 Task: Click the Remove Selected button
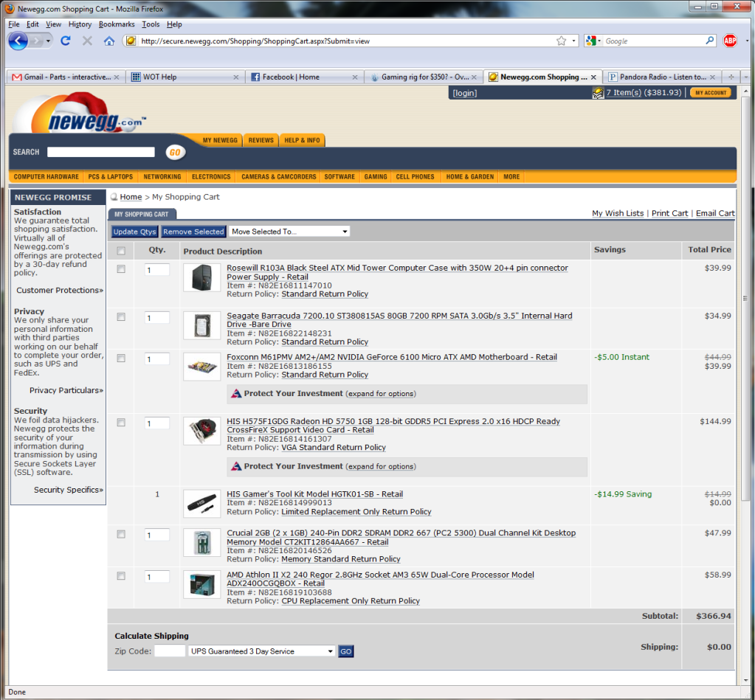pyautogui.click(x=193, y=232)
